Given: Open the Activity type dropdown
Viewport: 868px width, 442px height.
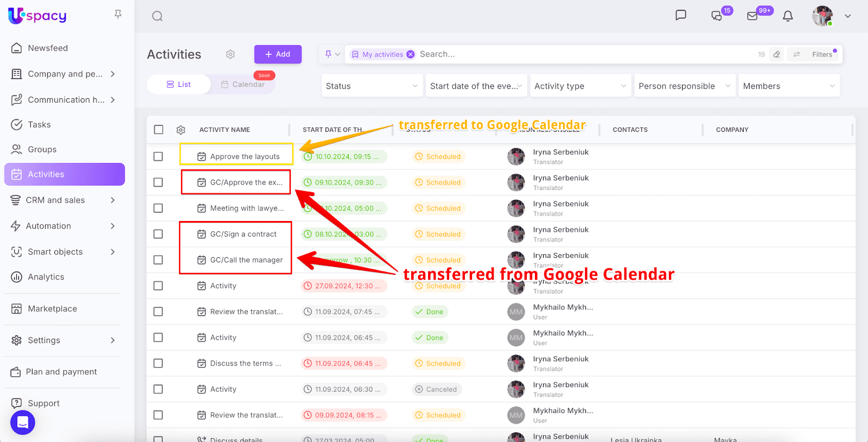Looking at the screenshot, I should tap(580, 86).
